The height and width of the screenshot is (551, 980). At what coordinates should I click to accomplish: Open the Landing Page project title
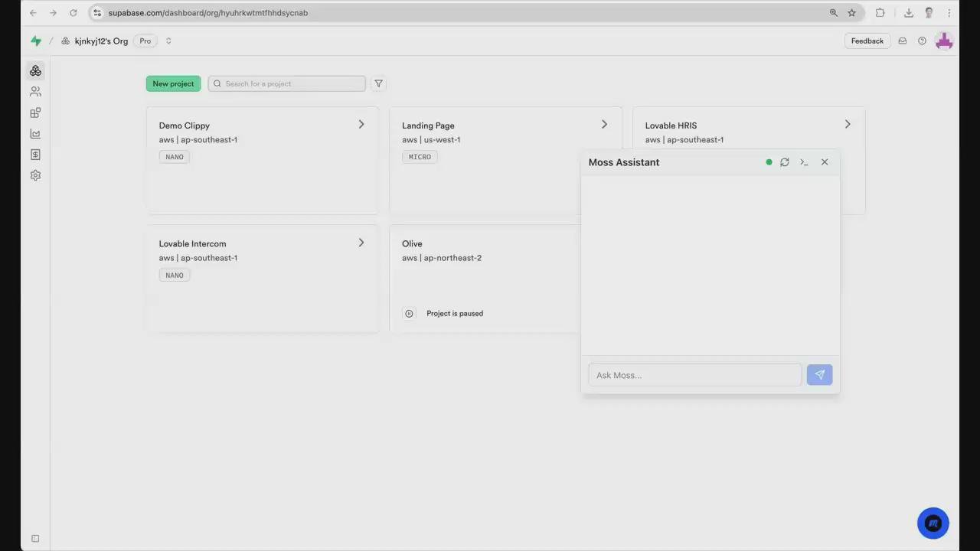pyautogui.click(x=428, y=126)
